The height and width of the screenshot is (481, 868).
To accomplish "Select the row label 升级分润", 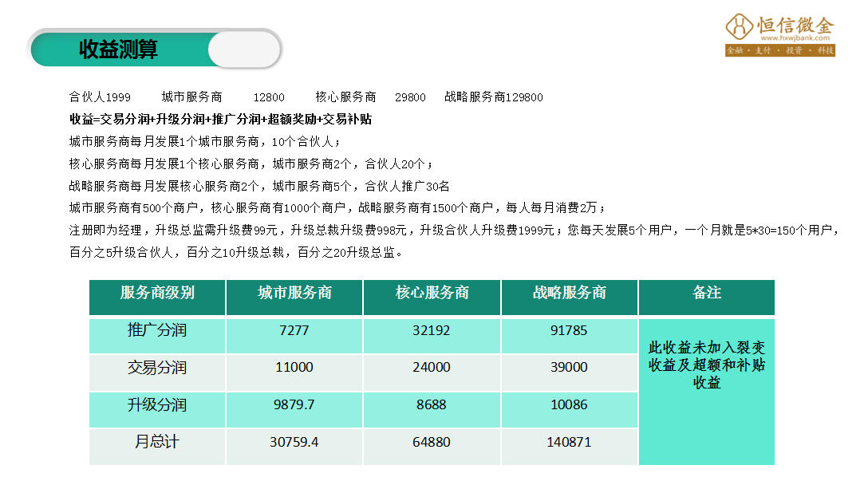I will coord(157,405).
